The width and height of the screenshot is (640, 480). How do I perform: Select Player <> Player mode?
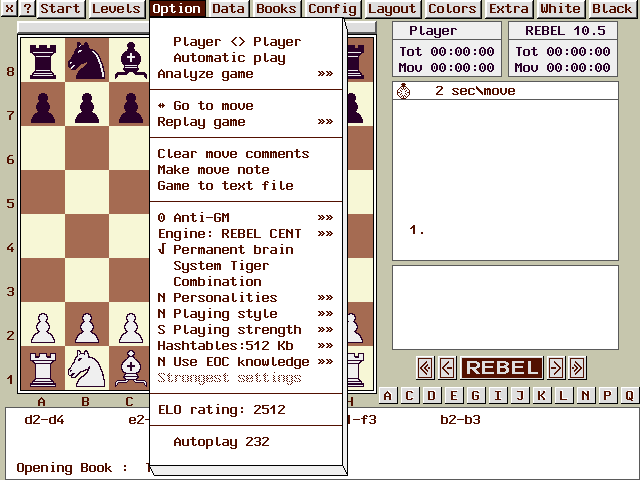point(246,42)
